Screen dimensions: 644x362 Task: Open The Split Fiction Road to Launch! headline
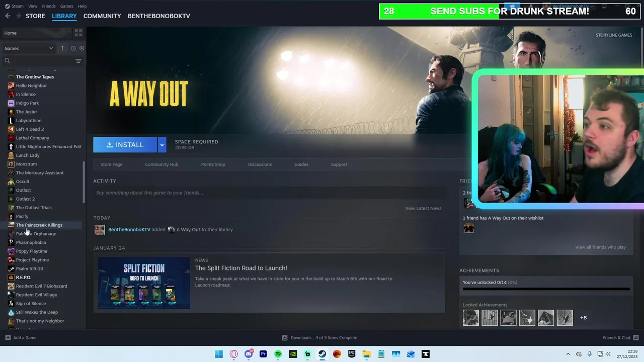tap(241, 268)
